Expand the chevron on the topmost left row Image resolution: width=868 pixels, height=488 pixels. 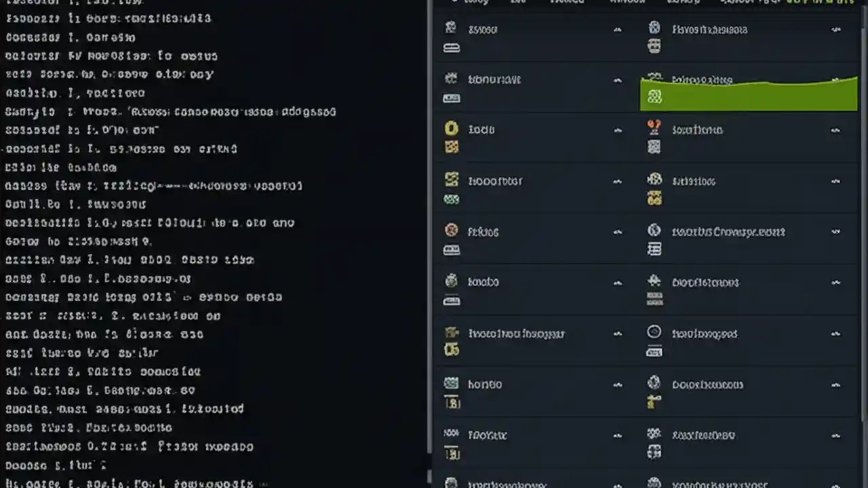click(617, 29)
